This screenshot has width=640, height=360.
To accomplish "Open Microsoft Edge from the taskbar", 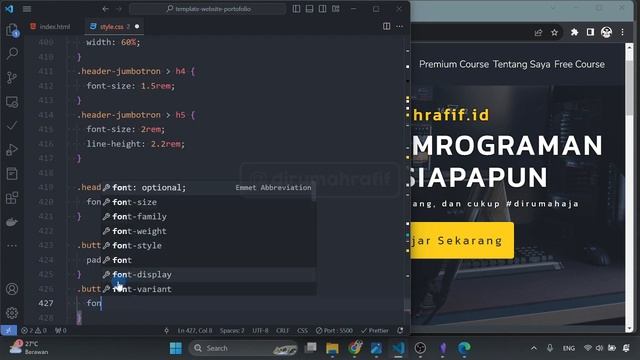I will (x=464, y=348).
